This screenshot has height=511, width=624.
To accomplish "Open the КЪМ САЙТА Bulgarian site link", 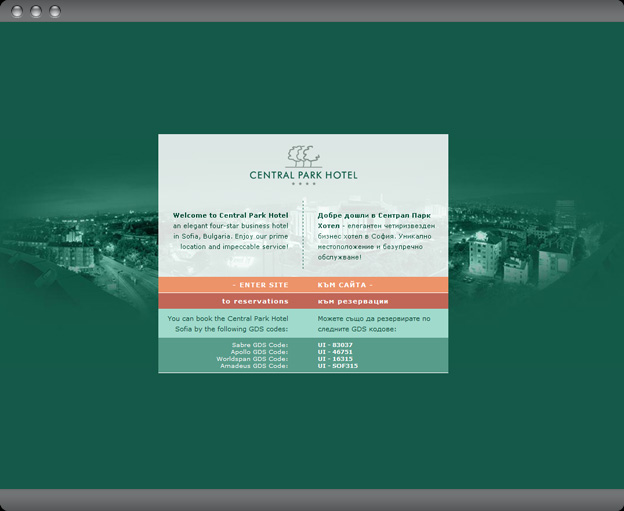I will [345, 285].
